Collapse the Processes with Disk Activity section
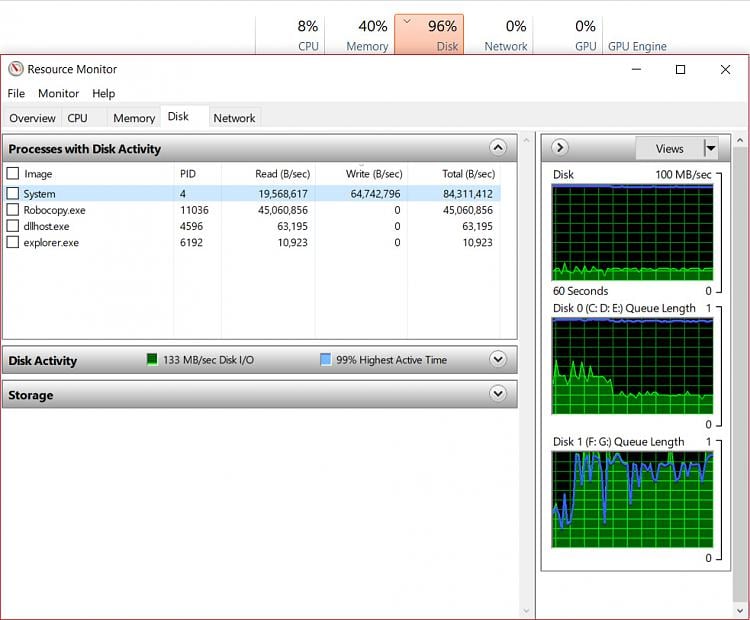This screenshot has height=620, width=750. [498, 148]
